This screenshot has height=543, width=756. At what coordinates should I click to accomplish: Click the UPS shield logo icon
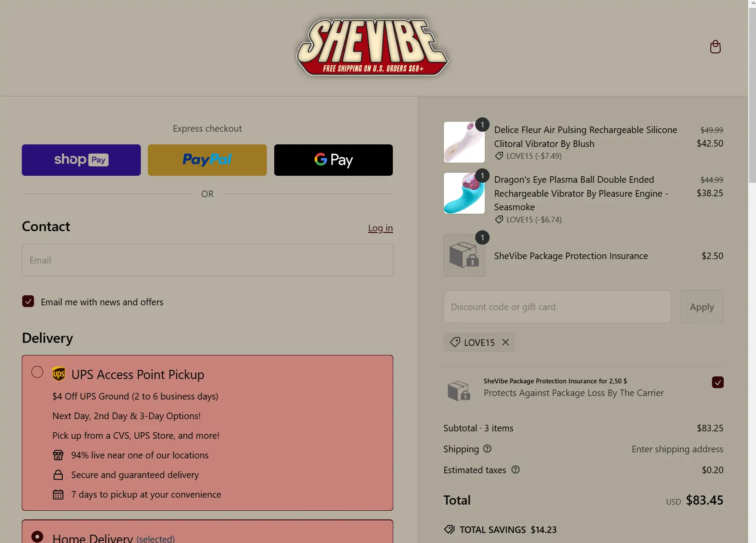(59, 374)
